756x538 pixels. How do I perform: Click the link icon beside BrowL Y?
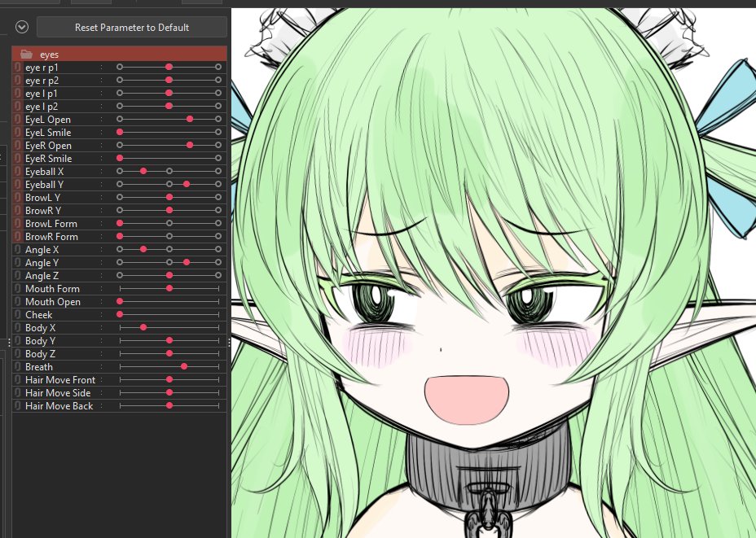point(18,198)
